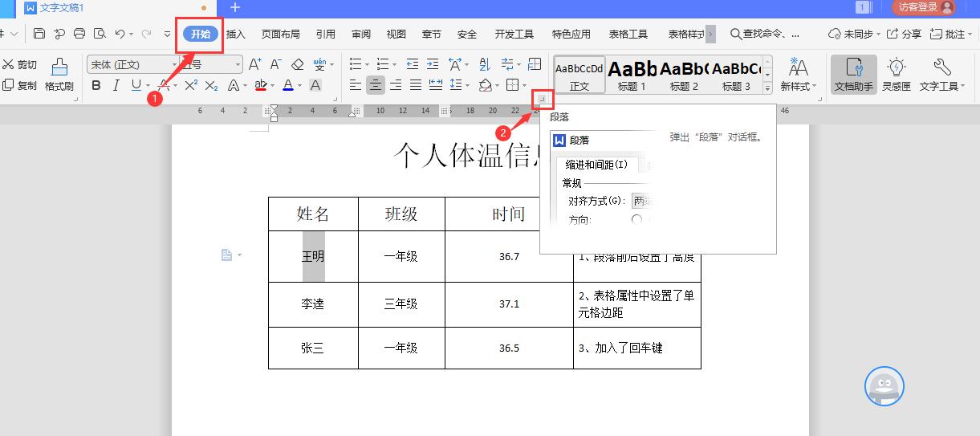The width and height of the screenshot is (980, 436).
Task: Click Copy (复制) button
Action: [19, 85]
